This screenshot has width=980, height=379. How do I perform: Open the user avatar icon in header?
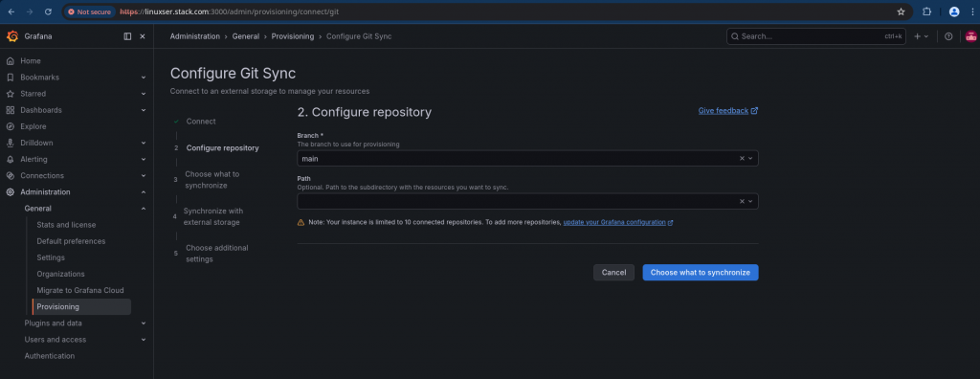point(971,36)
